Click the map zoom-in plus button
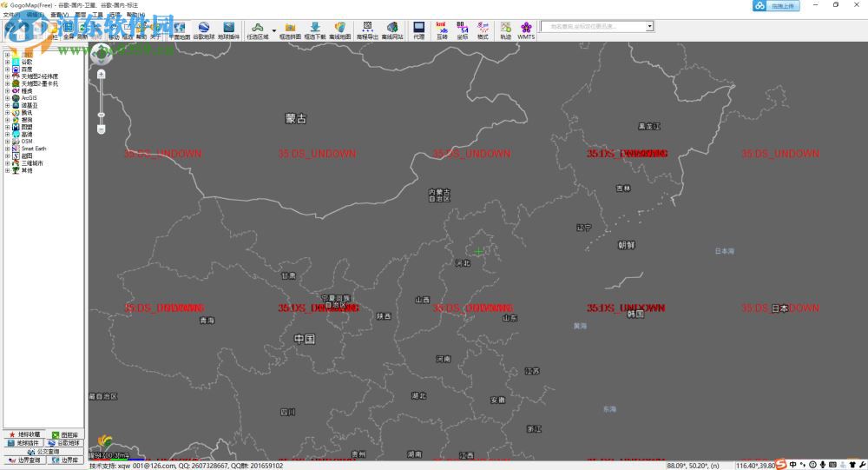The width and height of the screenshot is (868, 470). (x=101, y=74)
